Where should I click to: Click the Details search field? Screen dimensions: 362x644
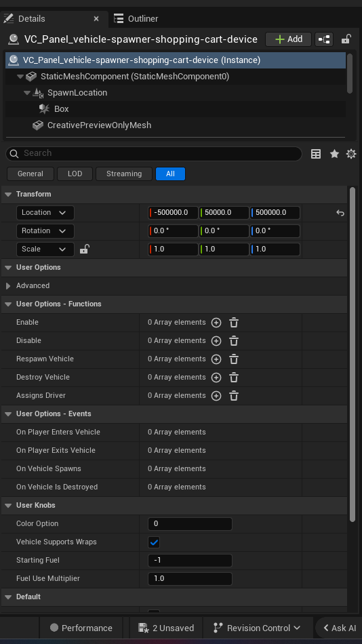click(154, 153)
